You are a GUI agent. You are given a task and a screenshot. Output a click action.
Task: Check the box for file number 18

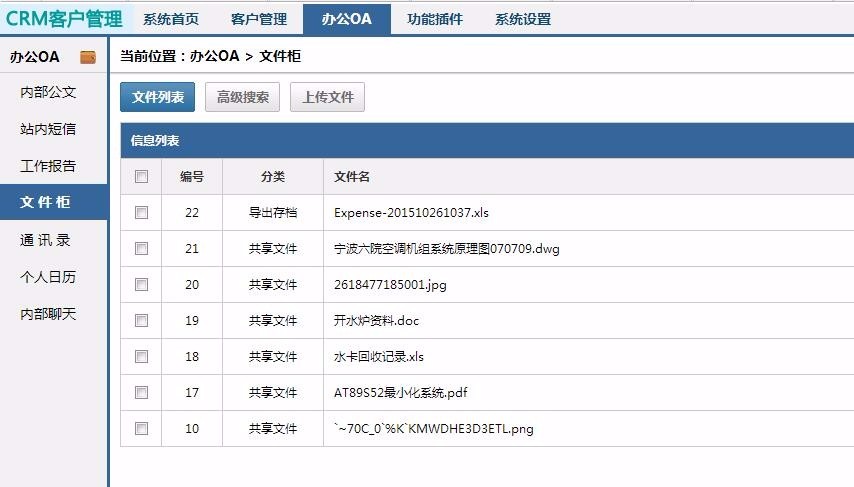coord(142,356)
